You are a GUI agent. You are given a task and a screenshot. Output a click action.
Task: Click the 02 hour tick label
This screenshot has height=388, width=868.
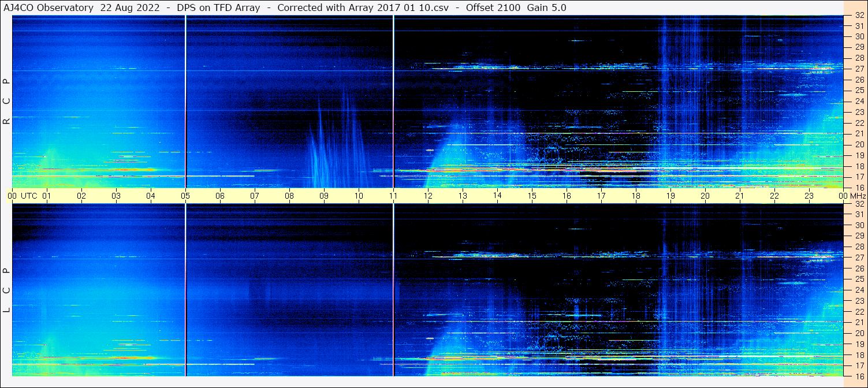pyautogui.click(x=81, y=196)
